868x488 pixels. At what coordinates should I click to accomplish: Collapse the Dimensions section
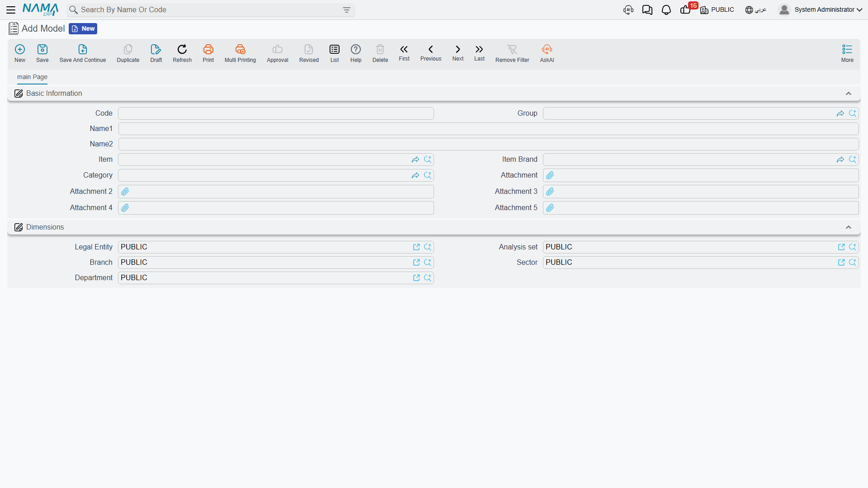(x=849, y=227)
